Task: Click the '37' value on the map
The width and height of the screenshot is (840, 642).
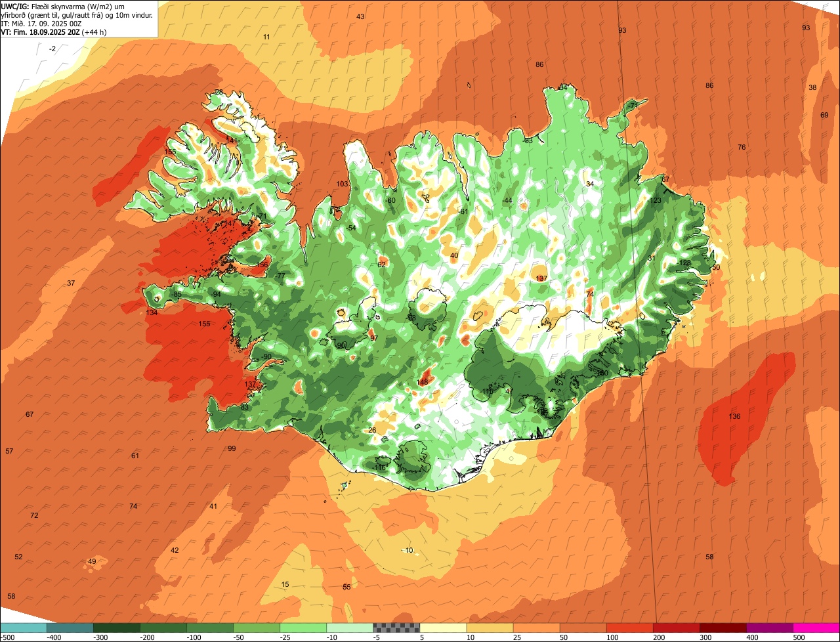Action: [x=71, y=283]
